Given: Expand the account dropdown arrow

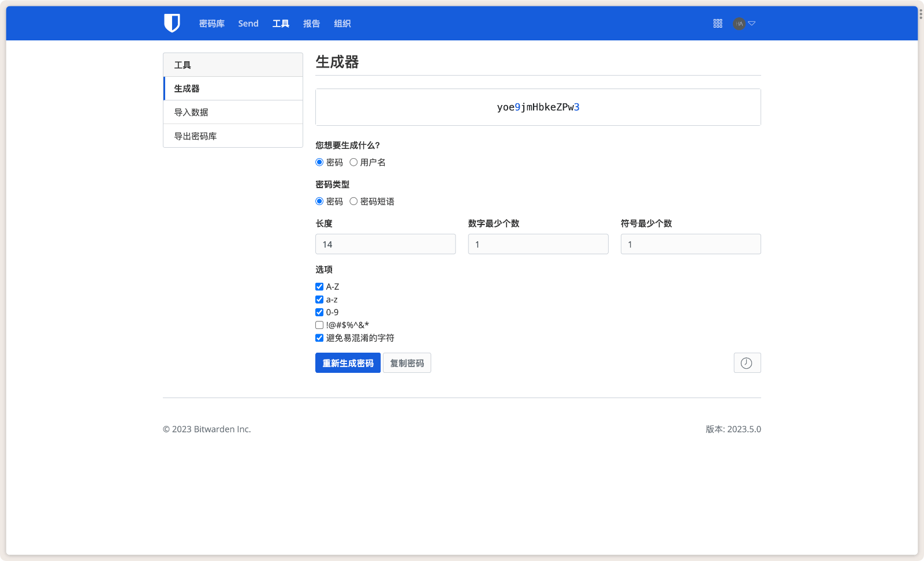Looking at the screenshot, I should [752, 24].
